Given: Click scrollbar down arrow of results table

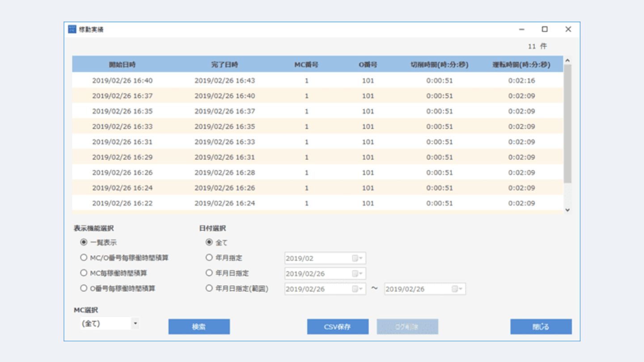Looking at the screenshot, I should tap(568, 210).
